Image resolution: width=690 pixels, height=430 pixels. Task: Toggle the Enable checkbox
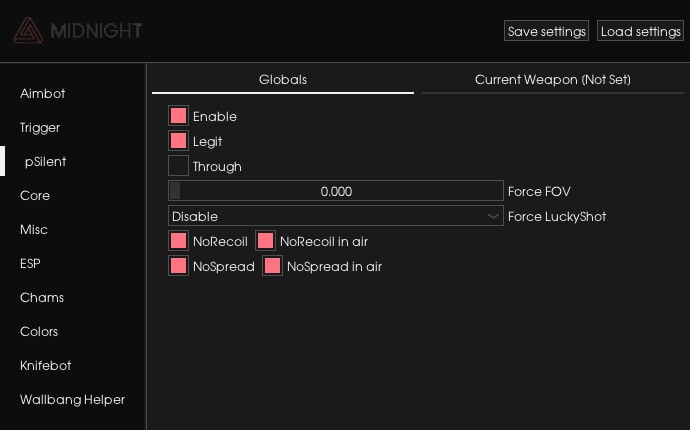(179, 116)
